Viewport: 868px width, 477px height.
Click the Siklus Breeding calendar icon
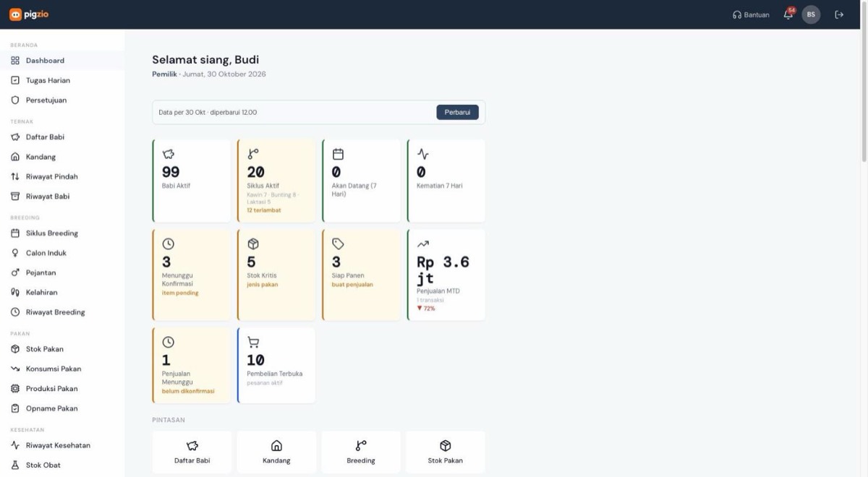(x=15, y=233)
